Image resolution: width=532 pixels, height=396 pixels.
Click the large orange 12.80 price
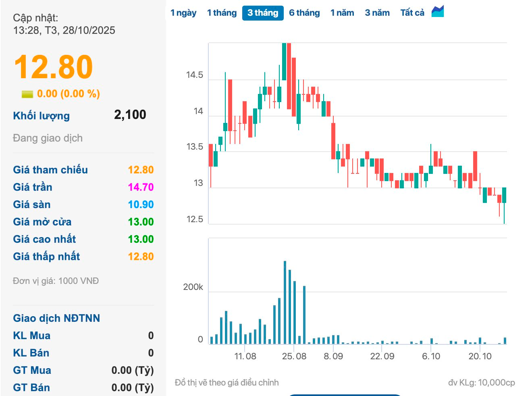[x=53, y=67]
